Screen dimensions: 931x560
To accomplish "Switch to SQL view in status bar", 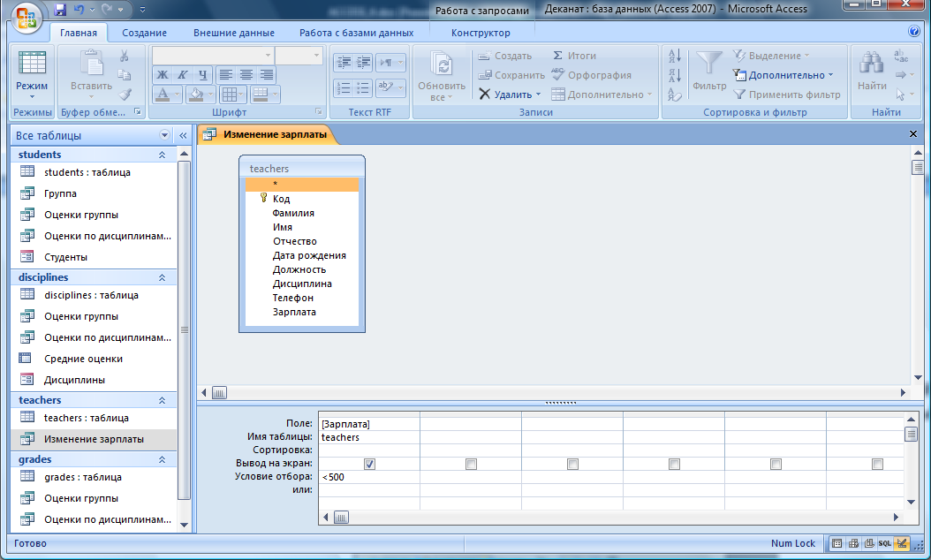I will coord(884,543).
